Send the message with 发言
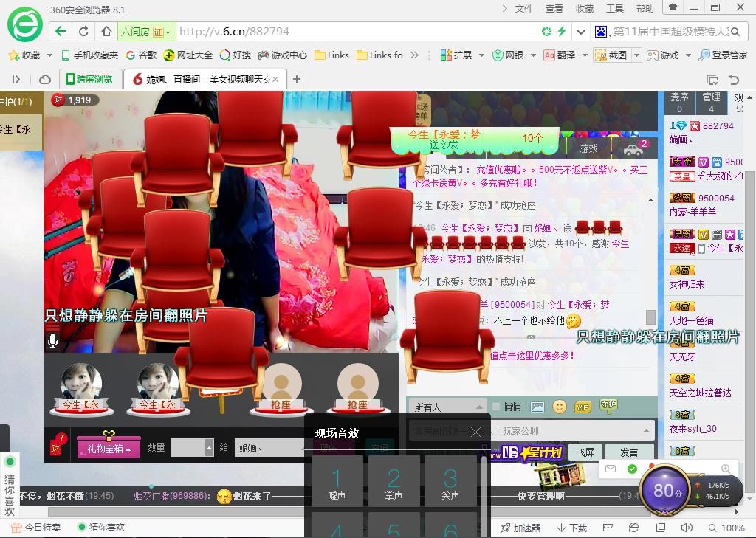Image resolution: width=756 pixels, height=538 pixels. pyautogui.click(x=629, y=452)
